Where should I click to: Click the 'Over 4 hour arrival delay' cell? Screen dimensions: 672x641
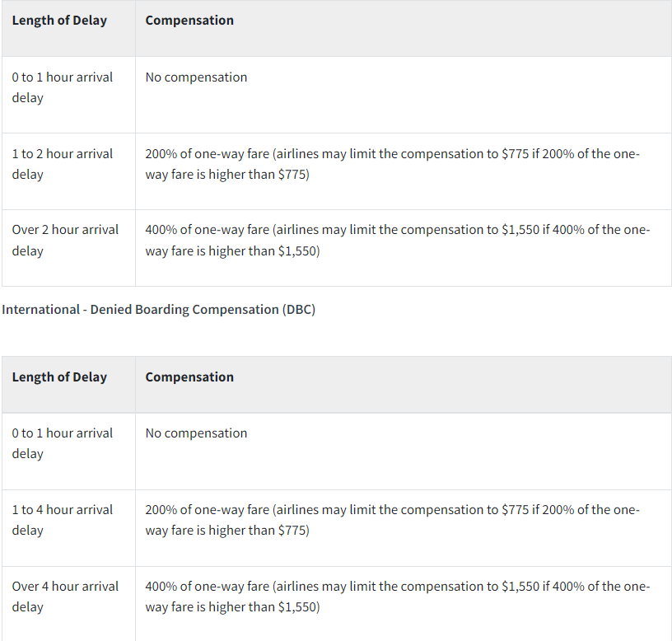(x=65, y=597)
